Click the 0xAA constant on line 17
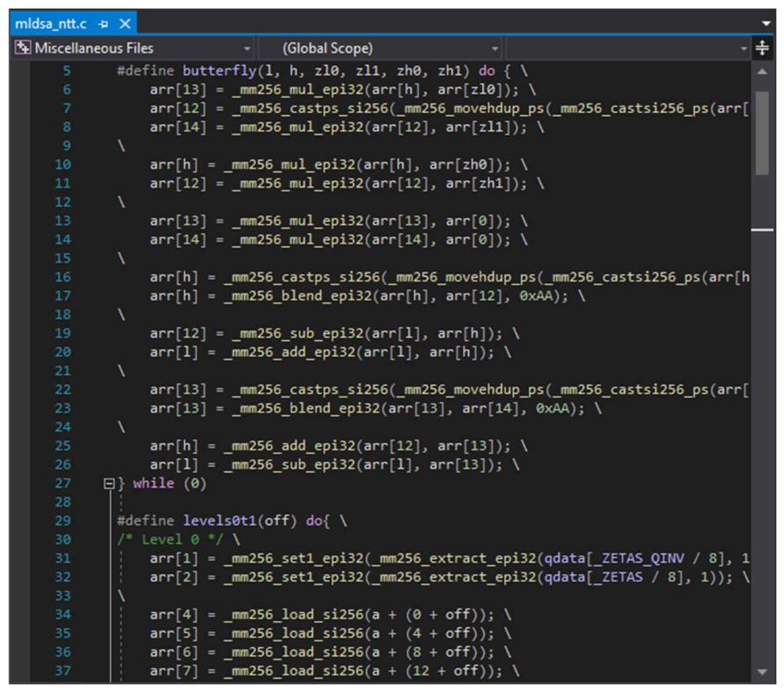This screenshot has height=692, width=784. point(536,295)
